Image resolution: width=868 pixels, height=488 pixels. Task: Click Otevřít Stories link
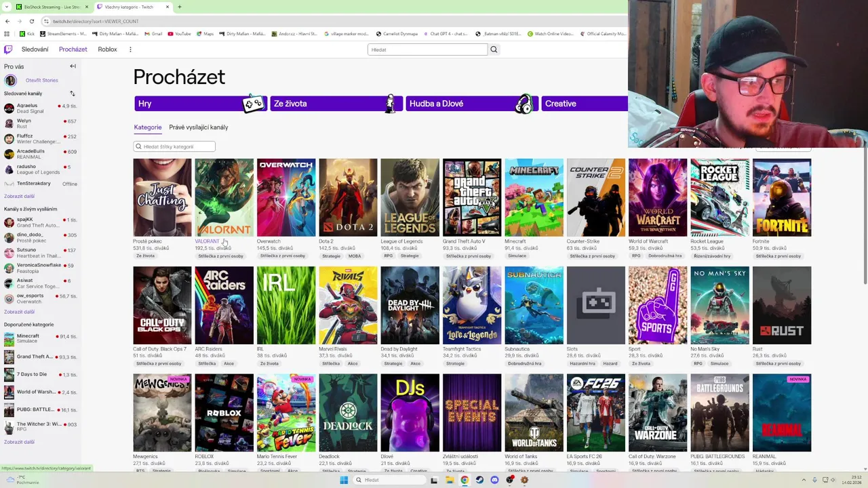pos(42,80)
